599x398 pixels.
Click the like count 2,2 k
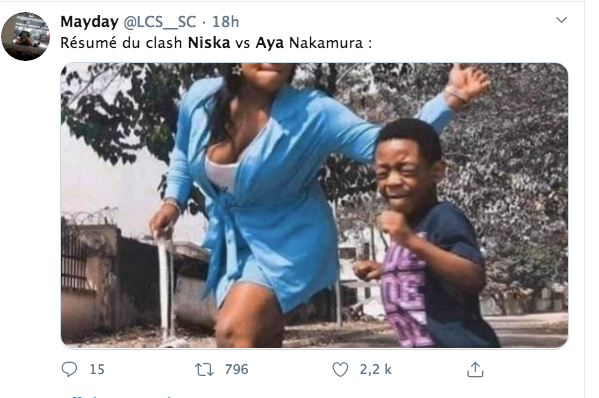[x=376, y=369]
